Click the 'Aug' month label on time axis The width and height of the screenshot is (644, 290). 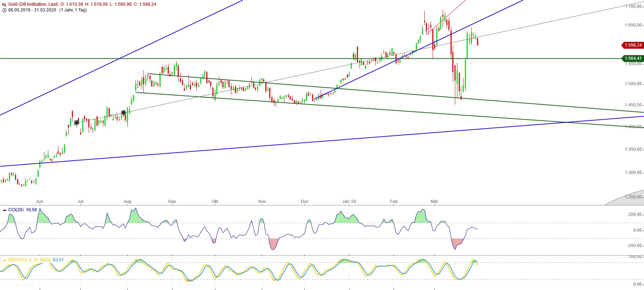[x=127, y=202]
